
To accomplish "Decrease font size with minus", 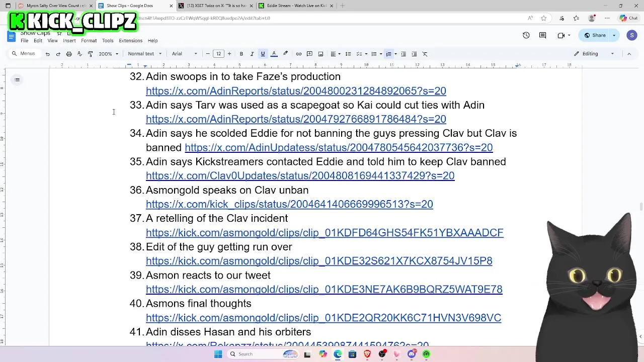I will point(208,54).
